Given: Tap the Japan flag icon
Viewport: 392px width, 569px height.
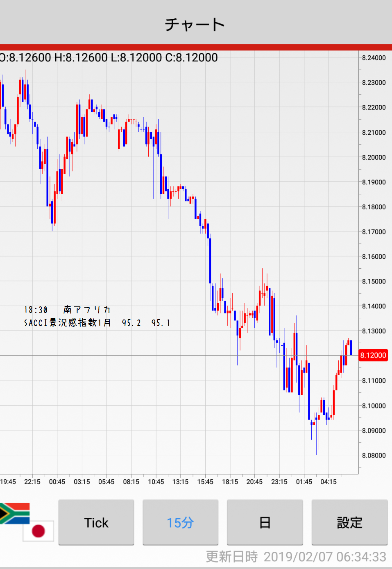Looking at the screenshot, I should click(38, 531).
